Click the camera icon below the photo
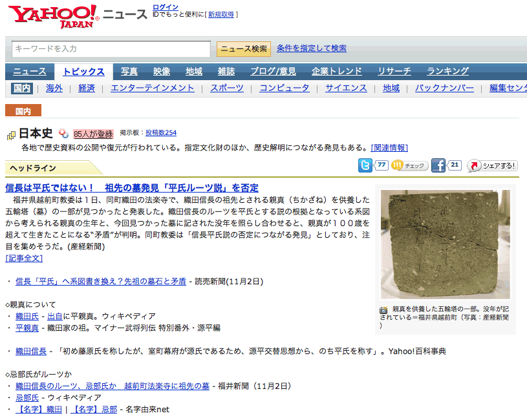This screenshot has width=527, height=420. [383, 310]
